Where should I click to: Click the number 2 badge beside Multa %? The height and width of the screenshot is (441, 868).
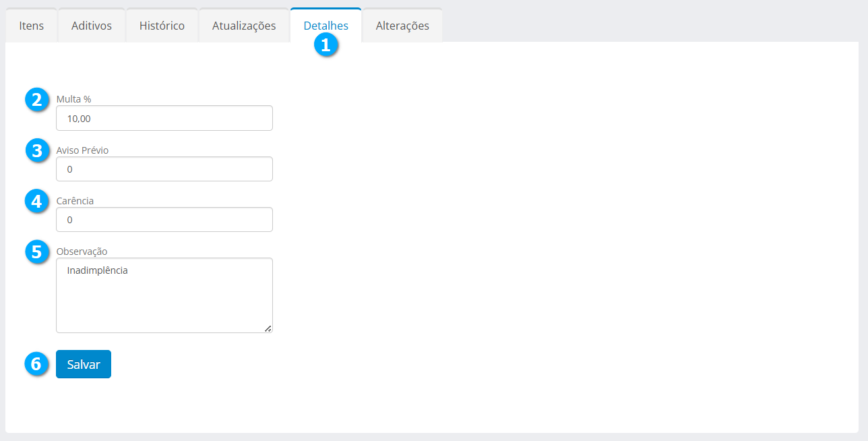(36, 99)
